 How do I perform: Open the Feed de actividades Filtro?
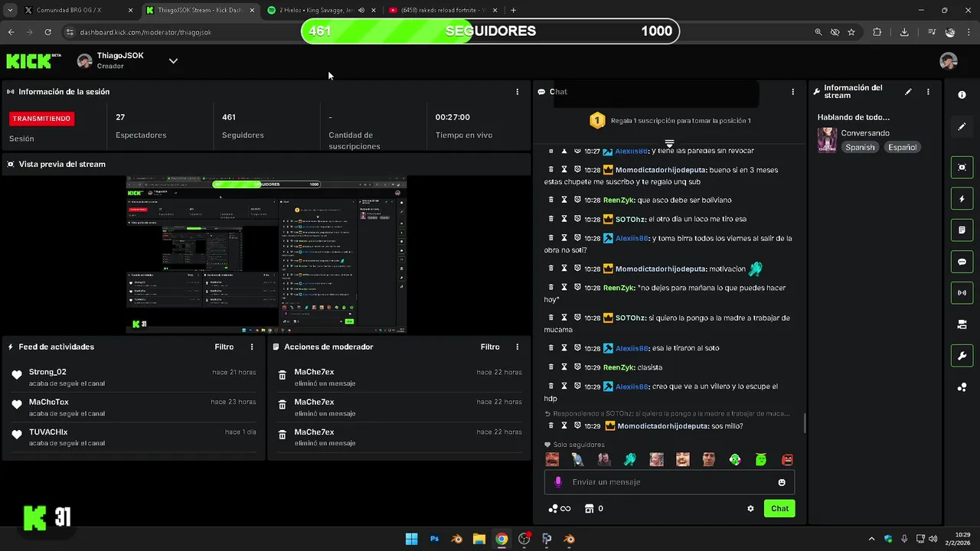click(224, 347)
